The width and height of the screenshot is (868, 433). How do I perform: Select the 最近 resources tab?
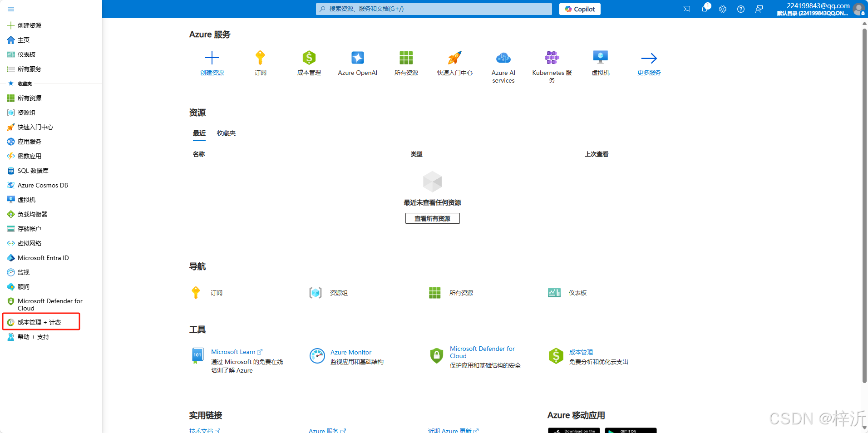199,133
